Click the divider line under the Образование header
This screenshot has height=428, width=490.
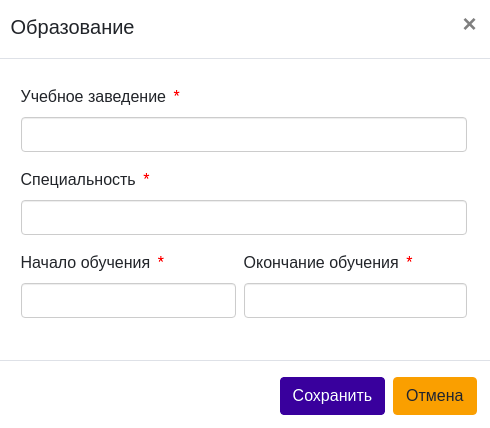tap(245, 58)
